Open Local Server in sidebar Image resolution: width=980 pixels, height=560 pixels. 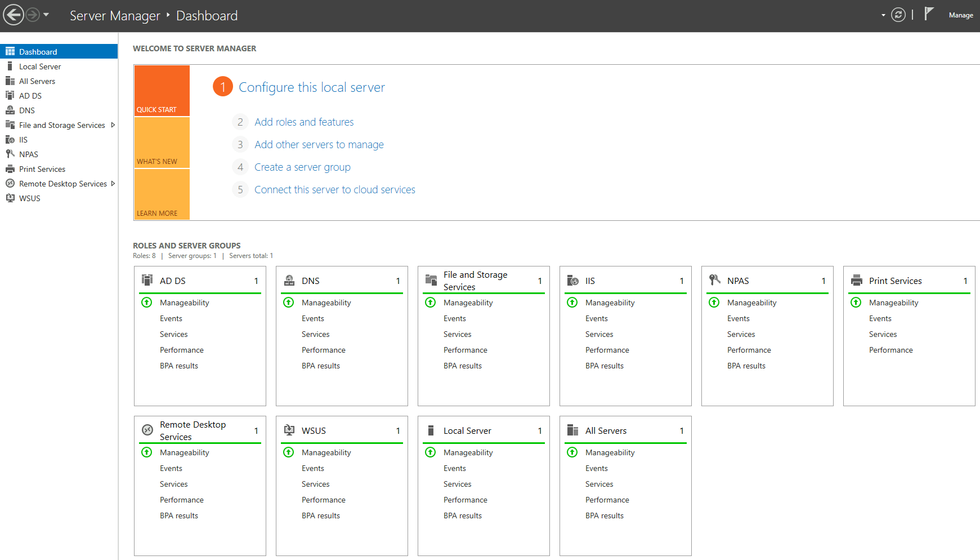pos(59,66)
